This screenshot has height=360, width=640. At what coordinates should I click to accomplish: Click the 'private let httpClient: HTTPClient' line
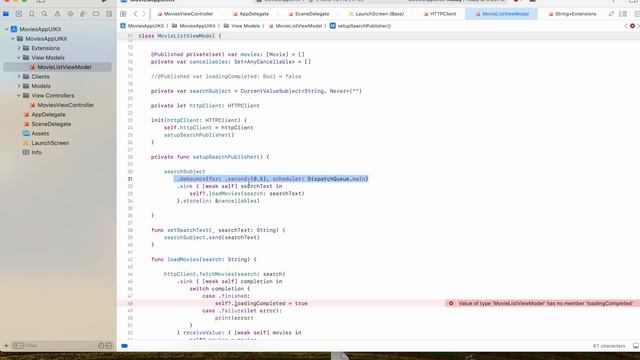[x=205, y=105]
